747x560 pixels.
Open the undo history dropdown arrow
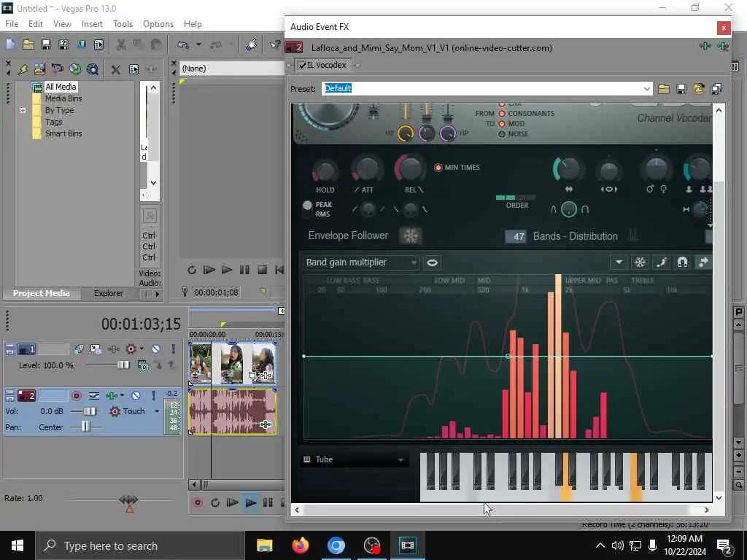point(198,44)
